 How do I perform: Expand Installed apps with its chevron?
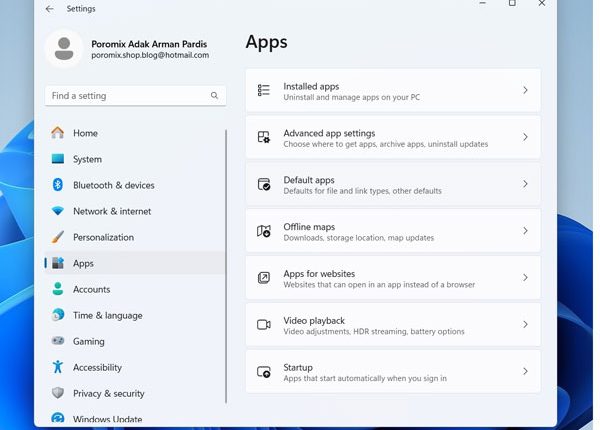(x=525, y=90)
